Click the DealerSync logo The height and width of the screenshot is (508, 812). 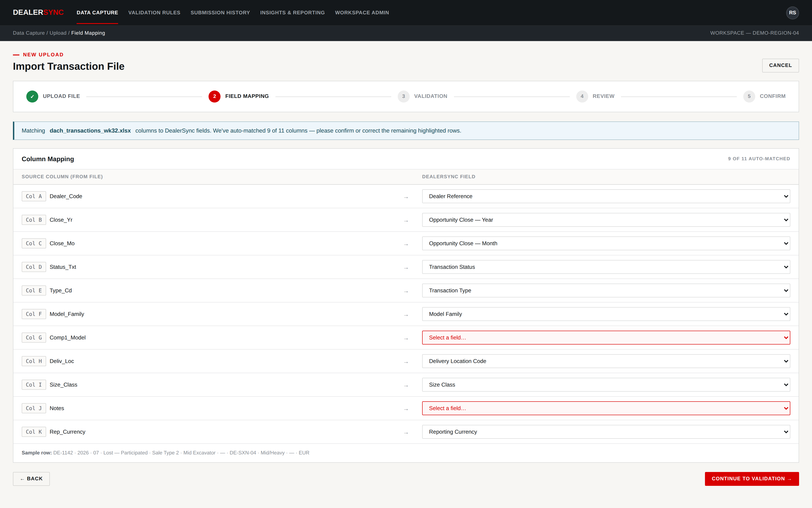38,12
